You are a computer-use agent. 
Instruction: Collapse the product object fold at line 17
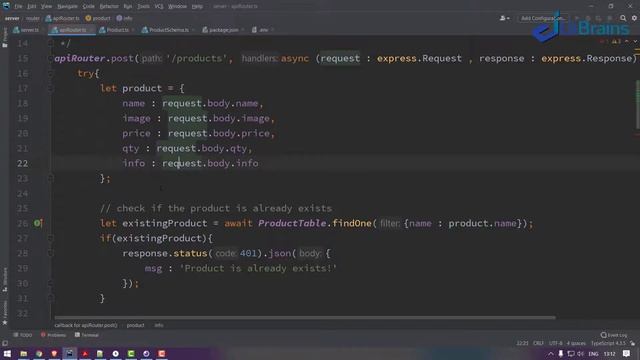pos(51,88)
